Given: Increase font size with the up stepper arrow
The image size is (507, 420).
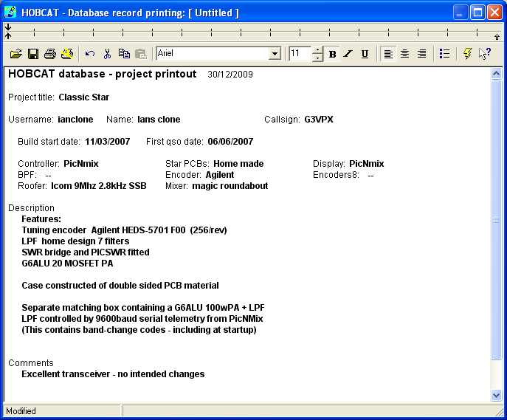Looking at the screenshot, I should pyautogui.click(x=317, y=50).
